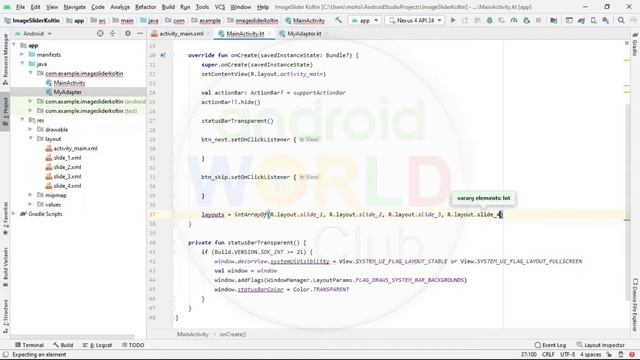The width and height of the screenshot is (640, 360).
Task: Hide the project panel with minus icon
Action: (140, 33)
